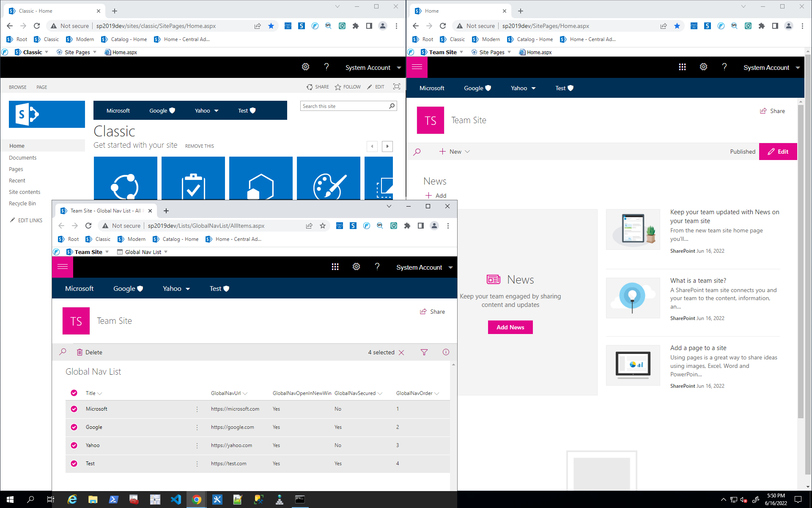Switch to the PAGE ribbon tab

(41, 87)
